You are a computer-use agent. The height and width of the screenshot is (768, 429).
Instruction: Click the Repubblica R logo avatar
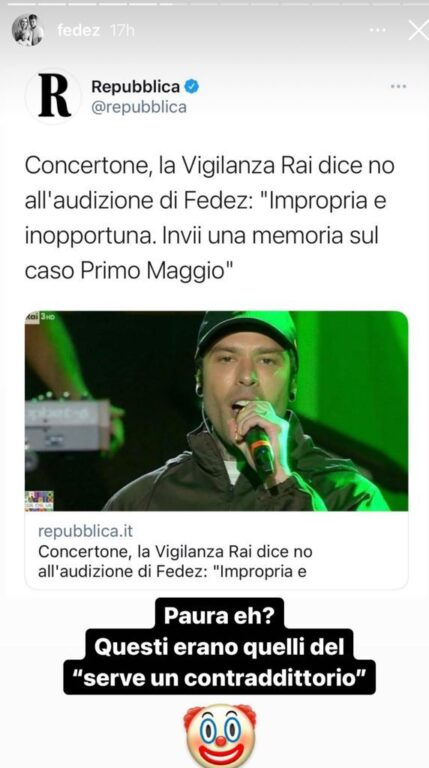[x=53, y=96]
